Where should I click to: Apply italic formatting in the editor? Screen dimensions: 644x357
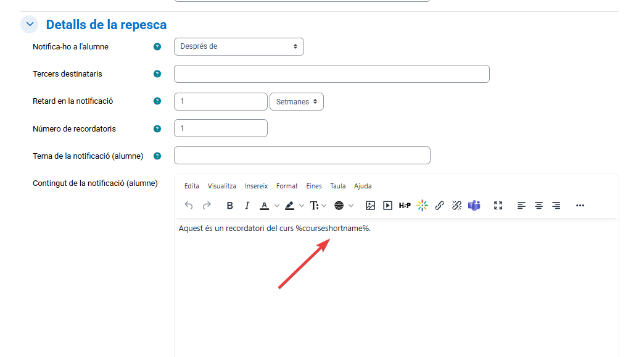point(247,206)
